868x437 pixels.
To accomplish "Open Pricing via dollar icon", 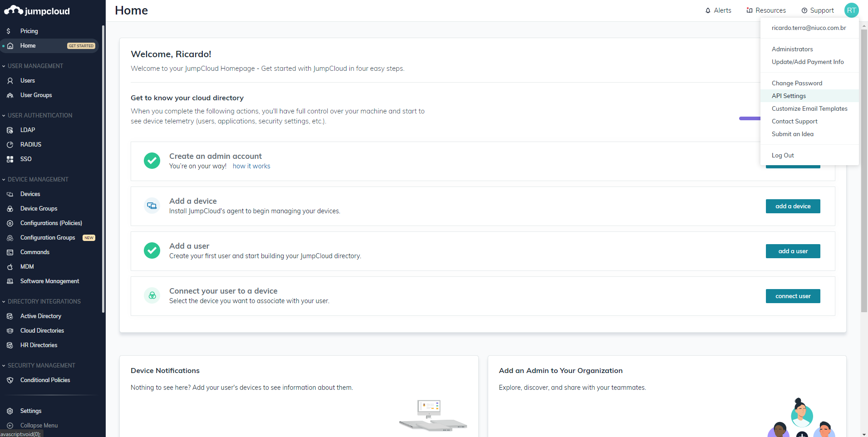I will 9,31.
